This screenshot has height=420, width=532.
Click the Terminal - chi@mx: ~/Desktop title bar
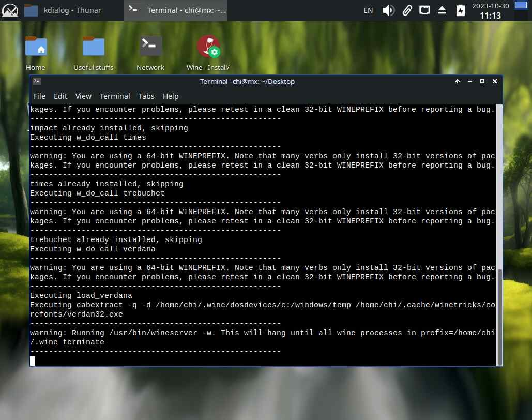tap(247, 82)
